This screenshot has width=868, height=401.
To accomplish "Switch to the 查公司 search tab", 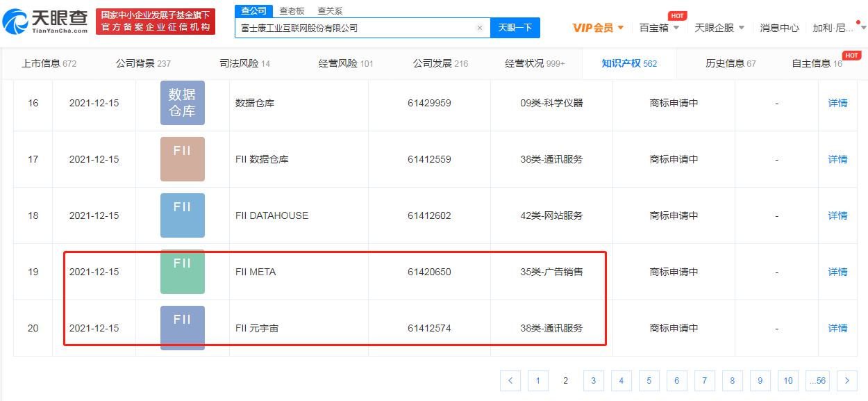I will click(x=253, y=10).
